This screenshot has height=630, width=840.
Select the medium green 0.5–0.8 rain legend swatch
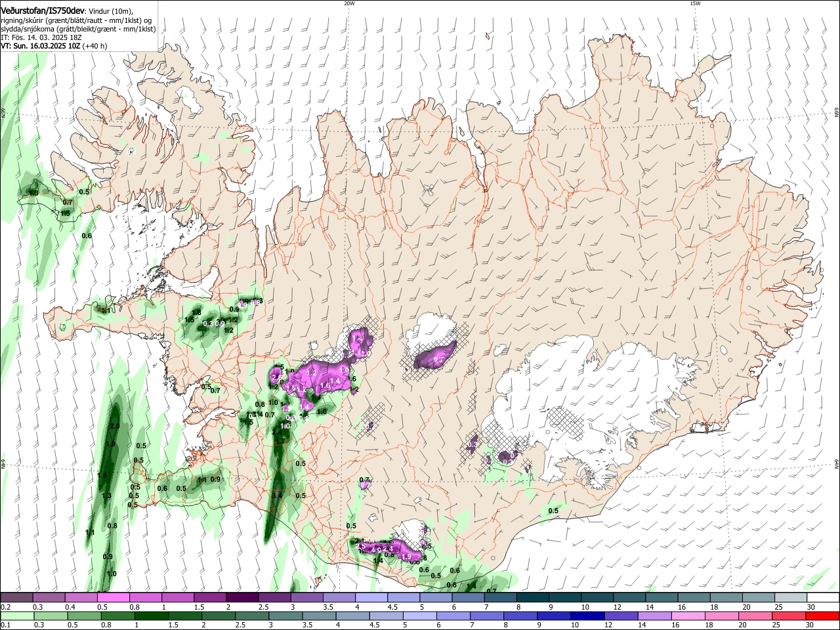click(x=85, y=616)
